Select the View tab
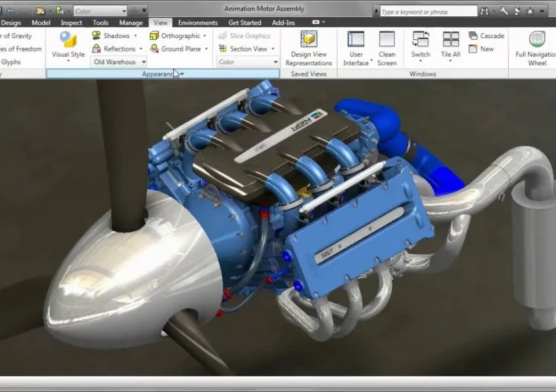The width and height of the screenshot is (556, 392). click(160, 23)
